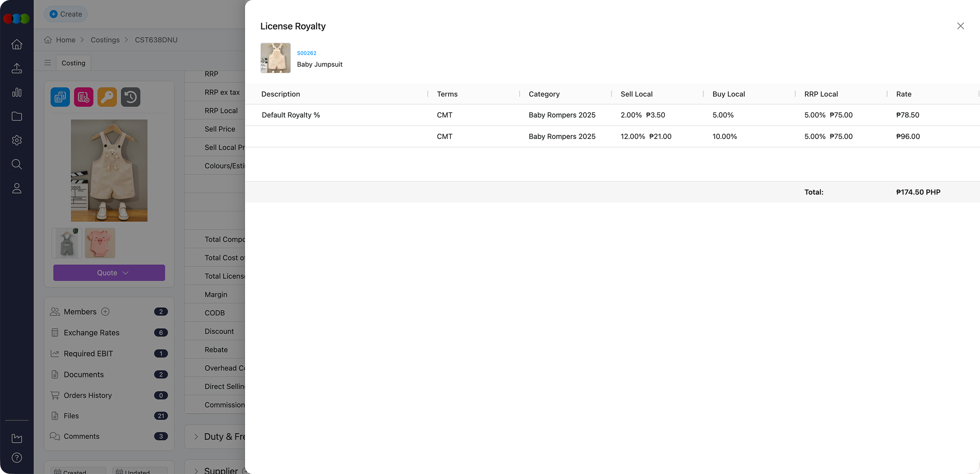Click the home icon in left sidebar
The width and height of the screenshot is (980, 474).
(17, 44)
